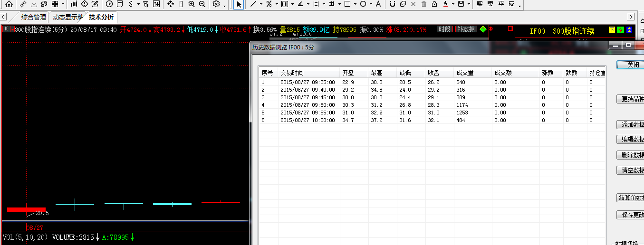Click the zoom out magnifier icon
This screenshot has height=245, width=644.
pyautogui.click(x=202, y=4)
